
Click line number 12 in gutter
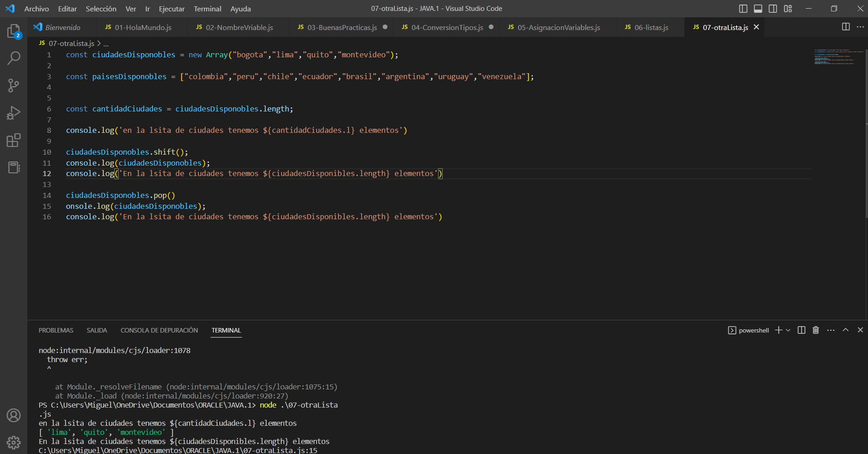(47, 173)
